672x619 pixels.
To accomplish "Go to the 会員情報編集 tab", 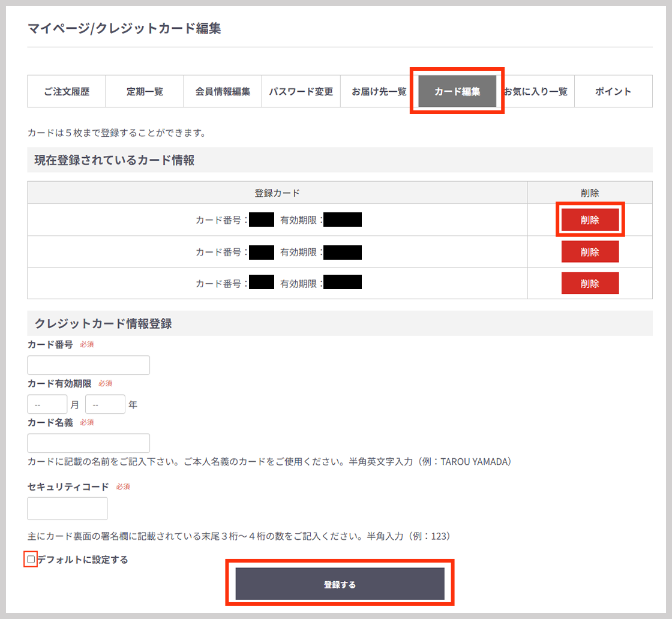I will click(x=223, y=92).
